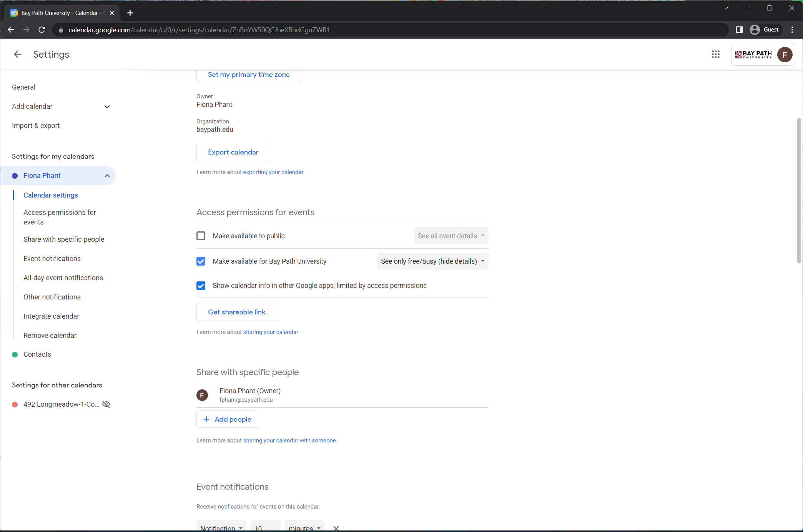Image resolution: width=803 pixels, height=532 pixels.
Task: Open the Google apps grid launcher
Action: (715, 54)
